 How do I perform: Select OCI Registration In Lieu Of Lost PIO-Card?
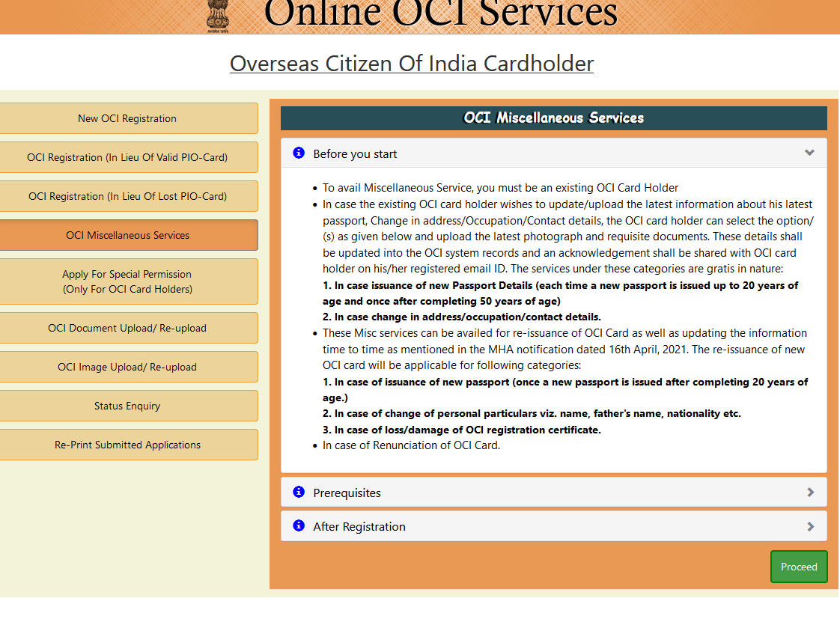pyautogui.click(x=127, y=197)
